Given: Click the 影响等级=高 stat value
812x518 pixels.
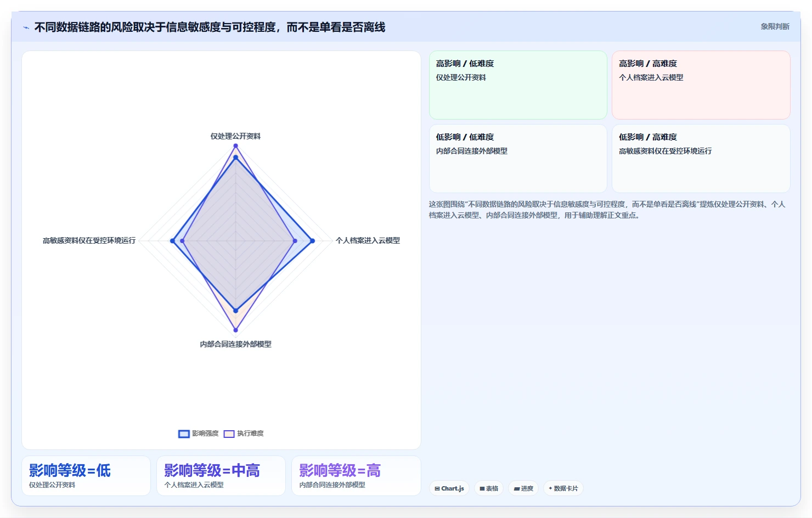Looking at the screenshot, I should (x=340, y=470).
